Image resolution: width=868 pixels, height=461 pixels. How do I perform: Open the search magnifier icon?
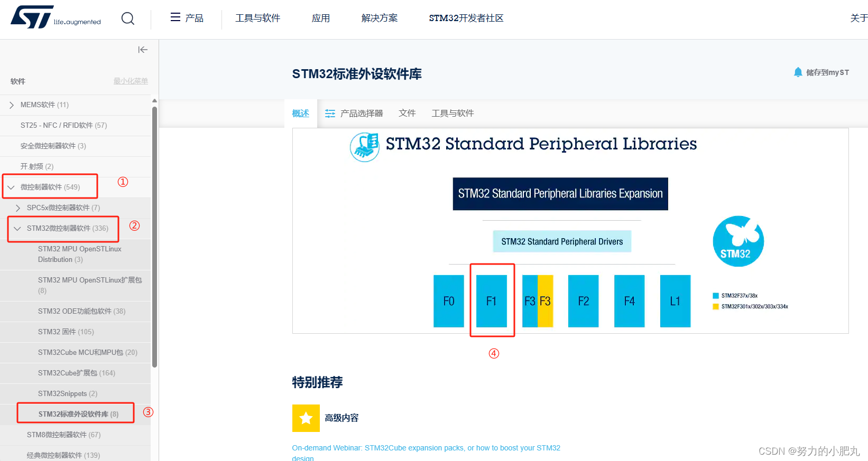128,18
